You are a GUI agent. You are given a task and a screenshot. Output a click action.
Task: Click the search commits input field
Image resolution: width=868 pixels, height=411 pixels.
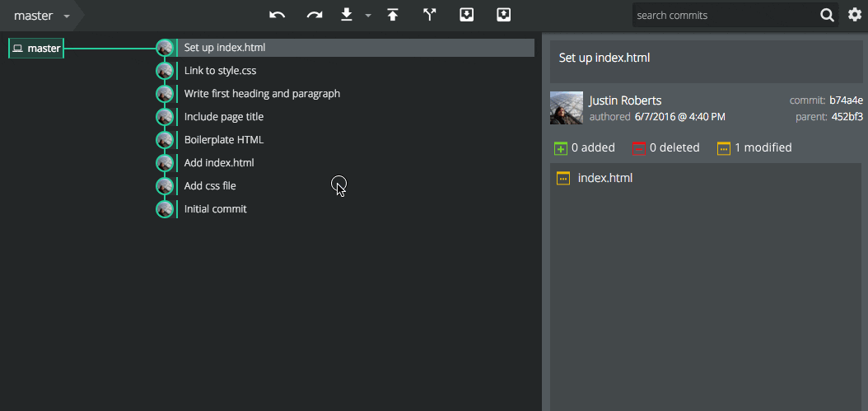726,16
